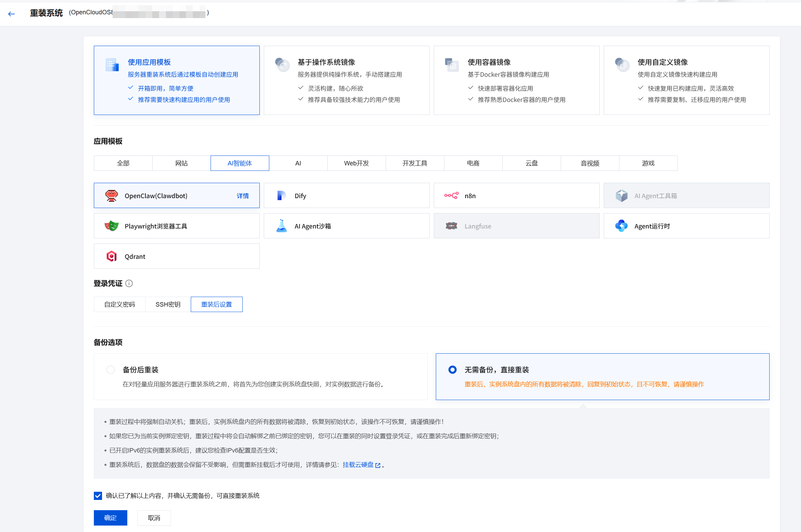Pick the n8n workflow template icon
801x532 pixels.
451,196
